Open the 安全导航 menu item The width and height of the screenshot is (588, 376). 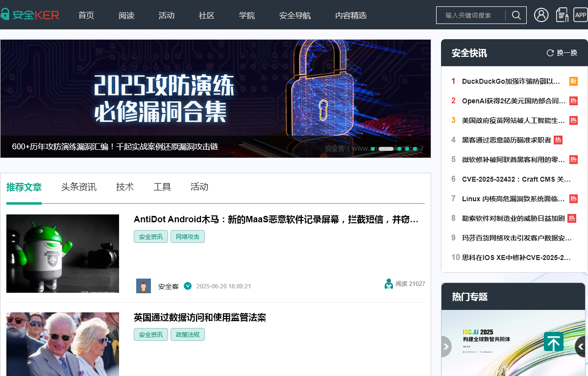pyautogui.click(x=295, y=15)
